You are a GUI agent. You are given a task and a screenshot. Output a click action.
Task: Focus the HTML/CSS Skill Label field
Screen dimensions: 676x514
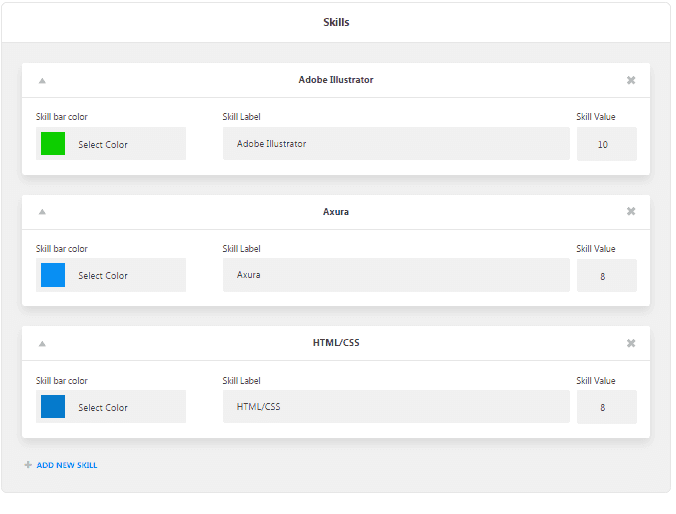[x=396, y=407]
